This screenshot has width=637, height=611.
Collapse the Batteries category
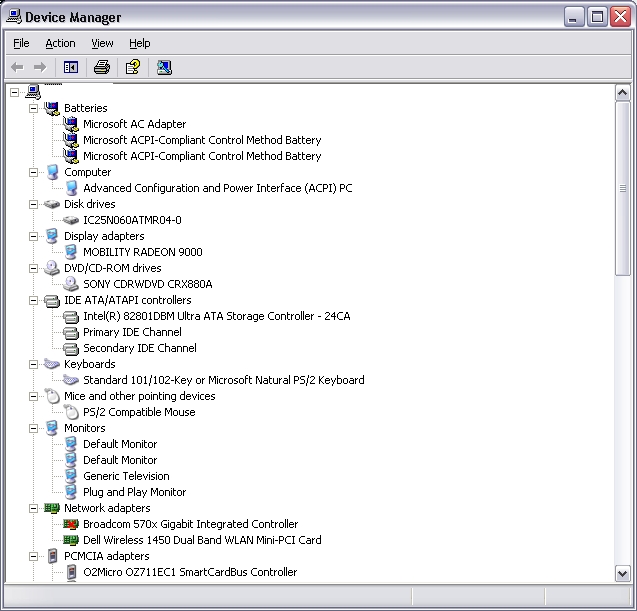point(33,108)
